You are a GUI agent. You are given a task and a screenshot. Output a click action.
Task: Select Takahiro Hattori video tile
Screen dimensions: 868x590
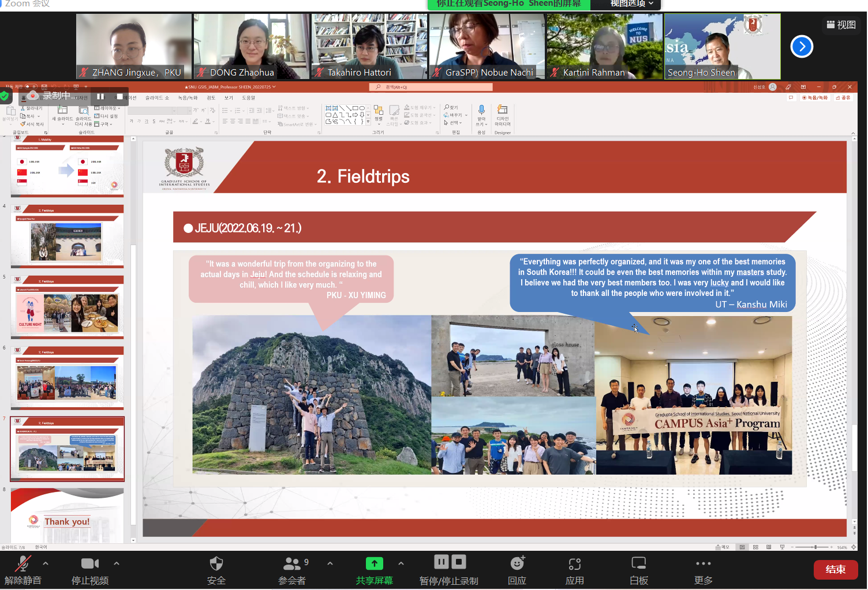[x=369, y=46]
